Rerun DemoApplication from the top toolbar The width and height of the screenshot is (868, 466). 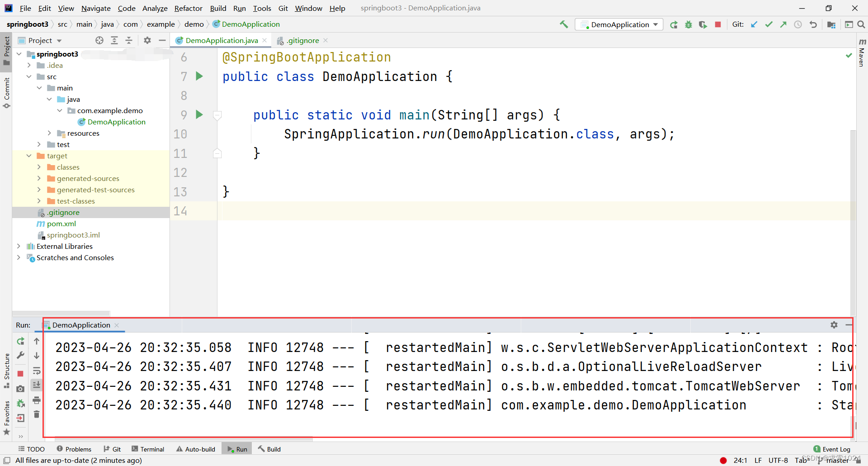[674, 24]
